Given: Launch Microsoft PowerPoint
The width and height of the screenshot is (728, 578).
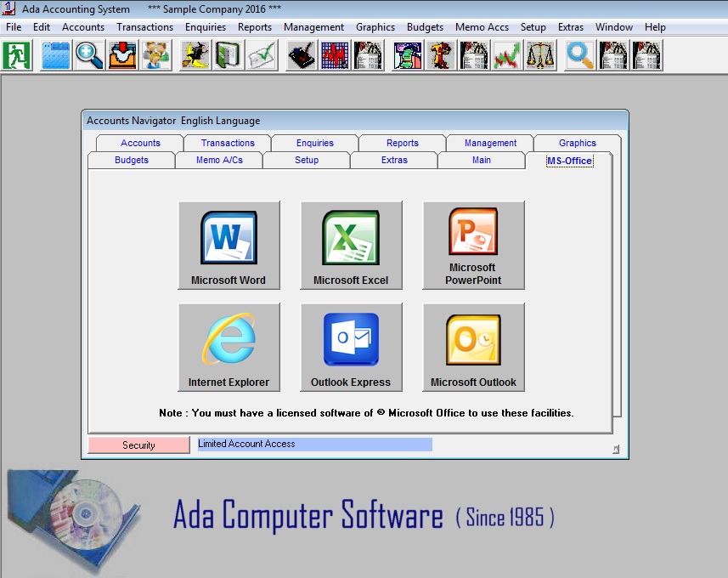Looking at the screenshot, I should point(473,246).
